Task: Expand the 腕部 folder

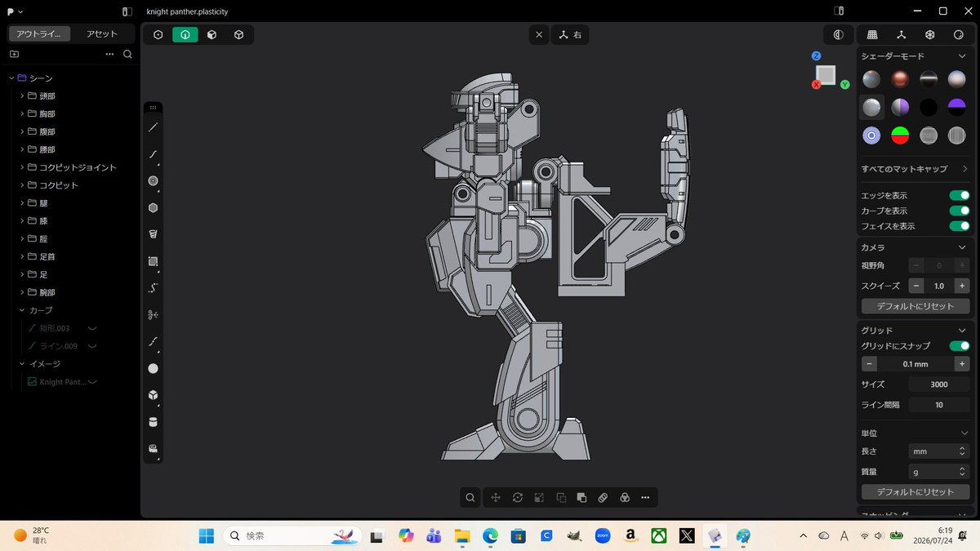Action: pyautogui.click(x=22, y=292)
